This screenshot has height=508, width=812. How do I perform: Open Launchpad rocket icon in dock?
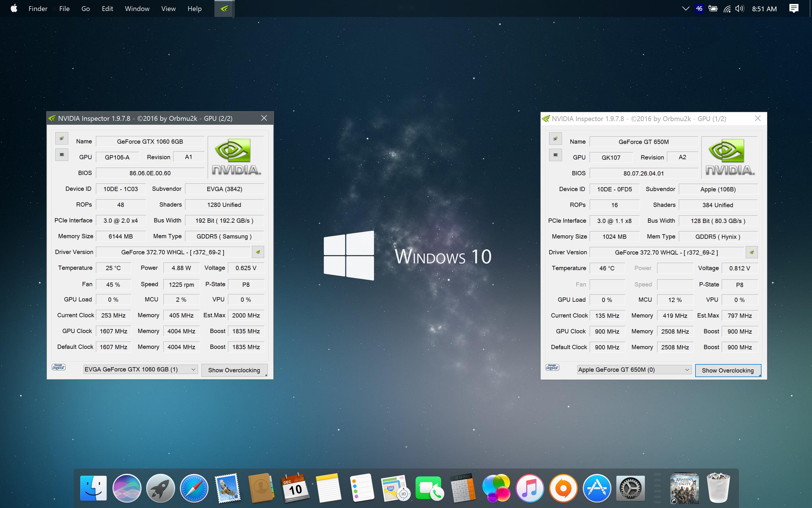(161, 488)
